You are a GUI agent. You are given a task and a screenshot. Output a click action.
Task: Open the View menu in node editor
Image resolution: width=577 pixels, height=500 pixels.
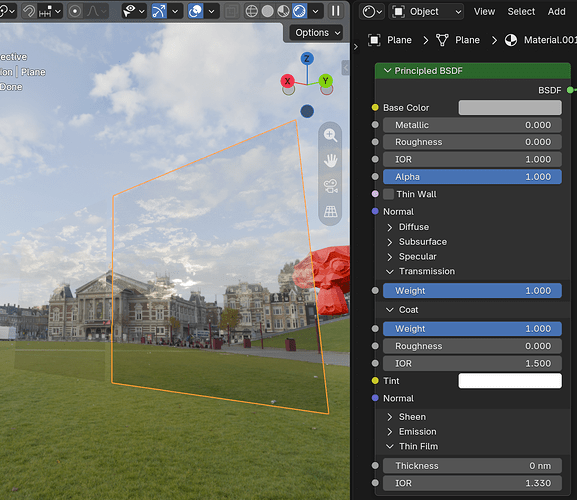(x=484, y=12)
